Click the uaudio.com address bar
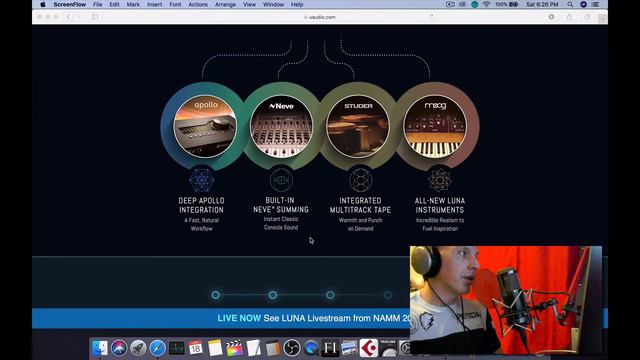 pyautogui.click(x=320, y=17)
